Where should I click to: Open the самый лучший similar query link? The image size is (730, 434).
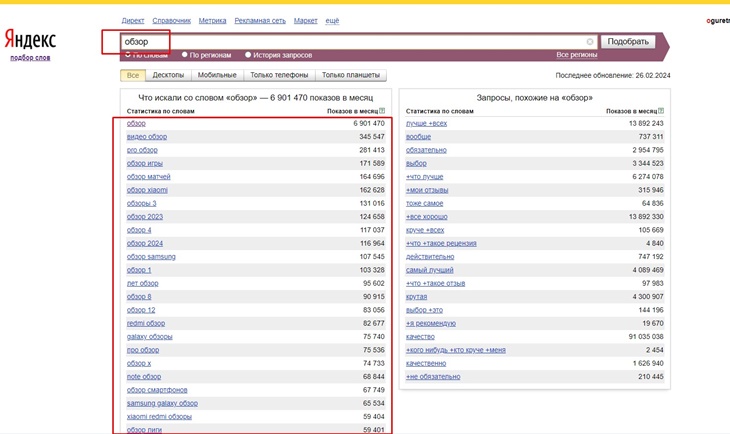(430, 270)
